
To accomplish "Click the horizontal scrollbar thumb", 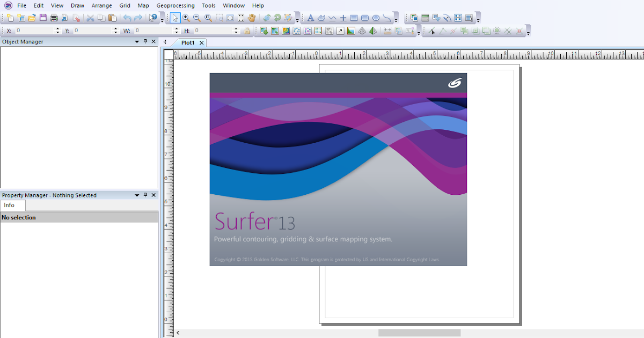I will 419,333.
